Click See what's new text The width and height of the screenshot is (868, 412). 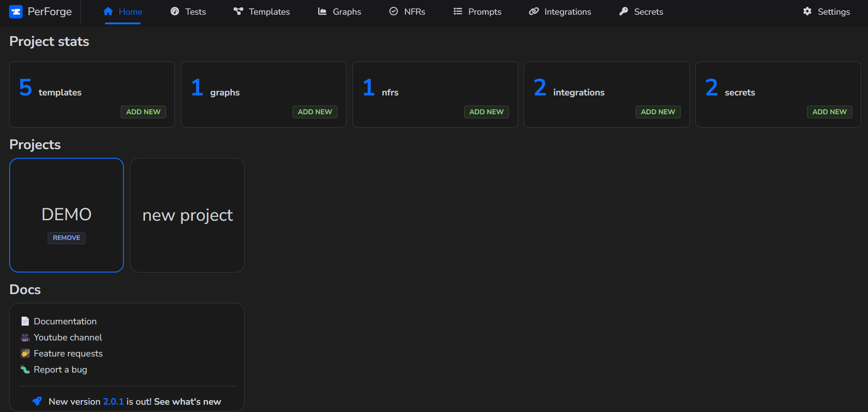(x=187, y=401)
